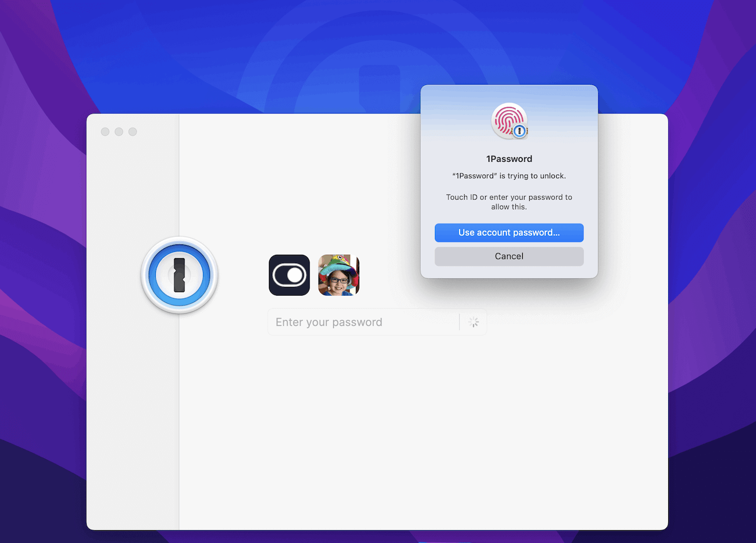The image size is (756, 543).
Task: Click the Use account password… blue action
Action: click(509, 232)
